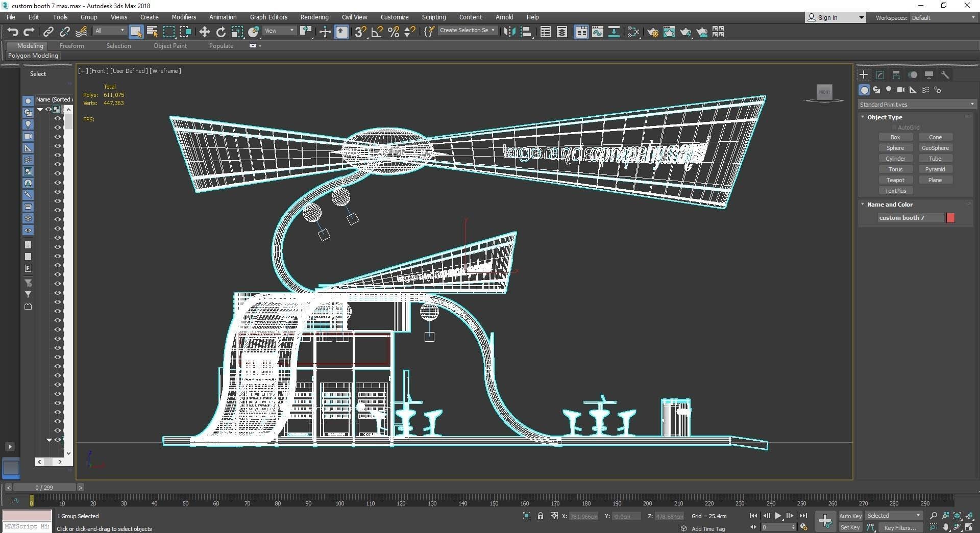980x533 pixels.
Task: Open the Scripting menu
Action: click(x=434, y=17)
